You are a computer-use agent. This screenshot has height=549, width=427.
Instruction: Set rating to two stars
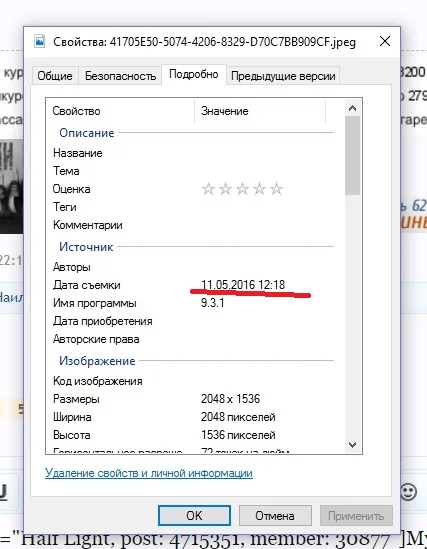[225, 189]
